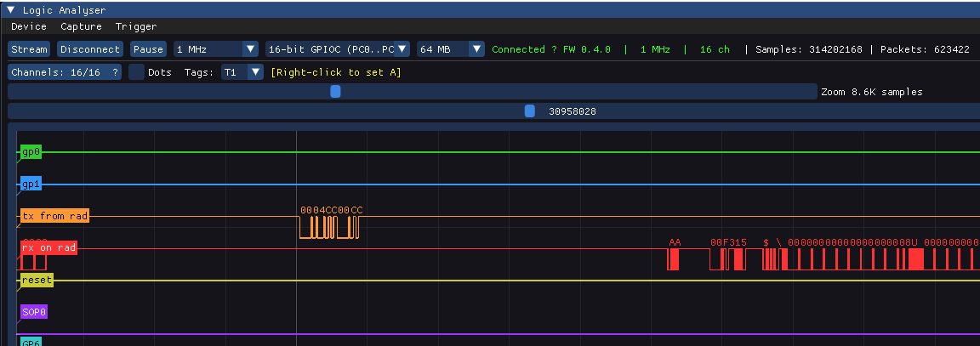The width and height of the screenshot is (980, 346).
Task: Click the Zoom slider handle
Action: tap(336, 92)
